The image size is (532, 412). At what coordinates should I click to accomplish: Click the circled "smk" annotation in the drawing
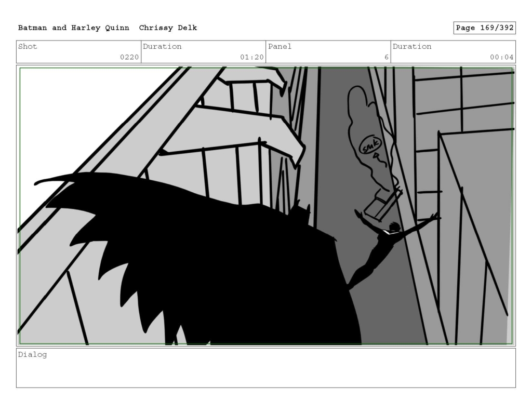[x=370, y=146]
